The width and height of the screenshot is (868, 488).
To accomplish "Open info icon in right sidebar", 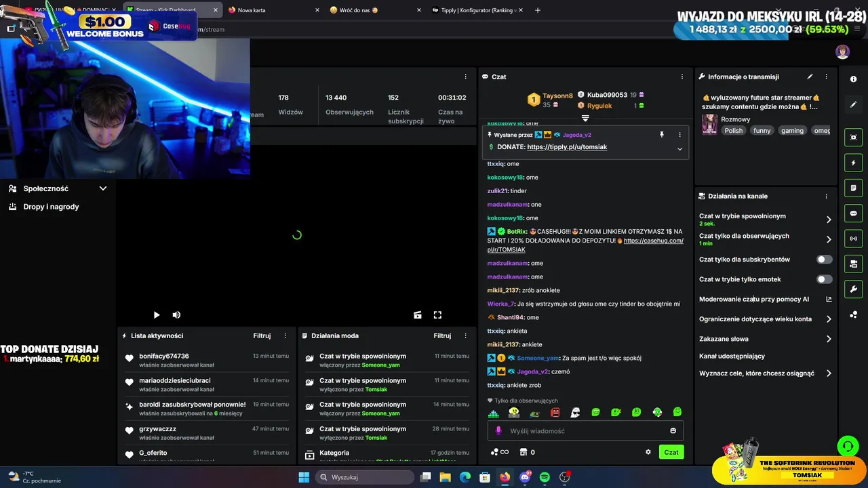I will click(853, 79).
